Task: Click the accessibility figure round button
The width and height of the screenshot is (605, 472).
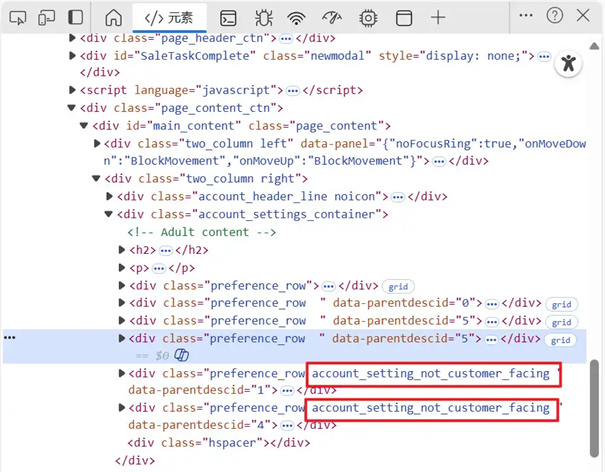Action: (x=568, y=63)
